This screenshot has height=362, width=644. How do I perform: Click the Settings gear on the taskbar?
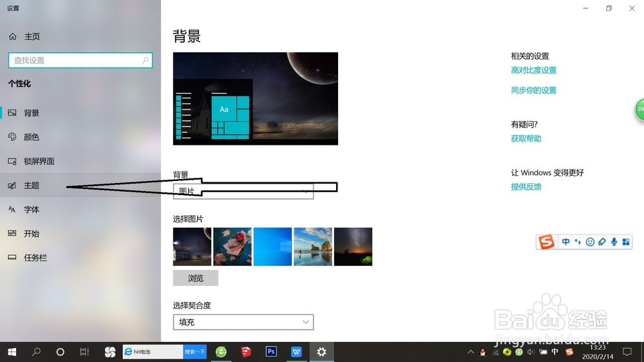[321, 352]
